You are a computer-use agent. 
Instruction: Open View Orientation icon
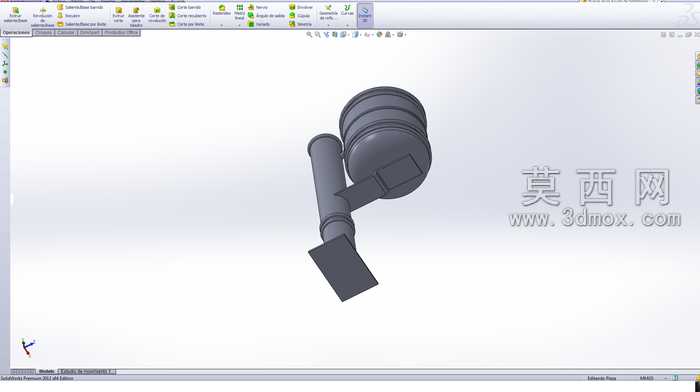342,34
